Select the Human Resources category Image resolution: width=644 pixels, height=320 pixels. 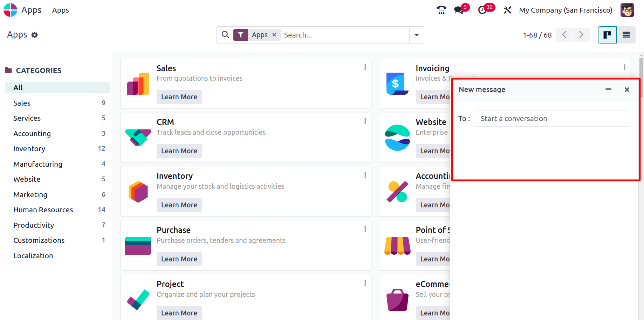pos(57,210)
